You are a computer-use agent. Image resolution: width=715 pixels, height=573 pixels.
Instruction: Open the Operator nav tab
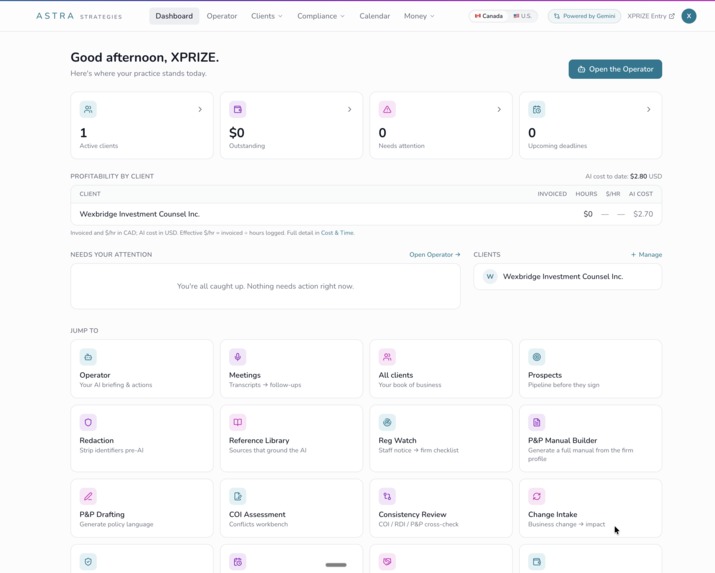(222, 16)
